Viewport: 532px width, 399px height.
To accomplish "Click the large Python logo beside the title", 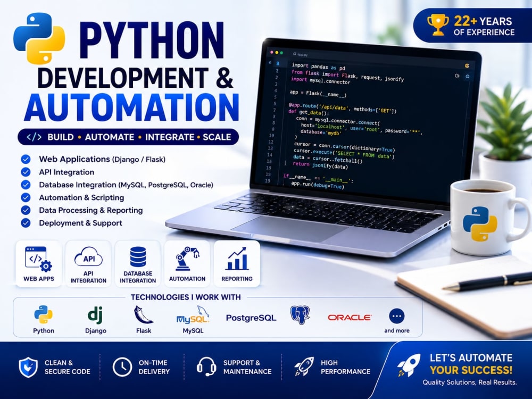I will [x=39, y=38].
